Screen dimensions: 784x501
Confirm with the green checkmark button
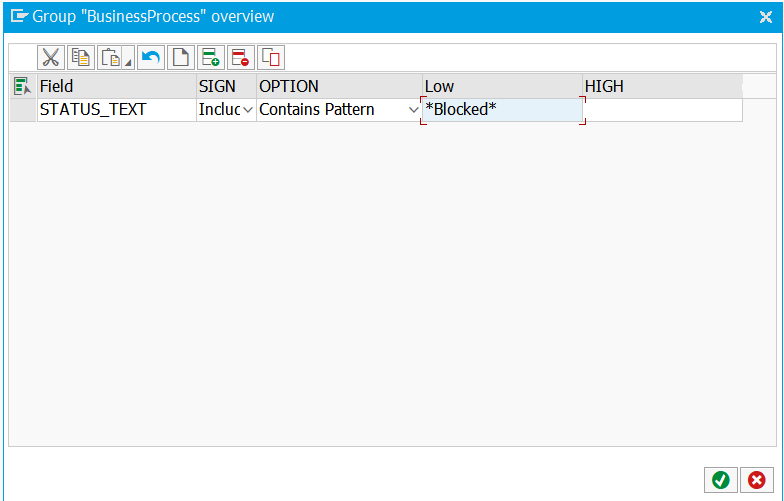tap(720, 480)
